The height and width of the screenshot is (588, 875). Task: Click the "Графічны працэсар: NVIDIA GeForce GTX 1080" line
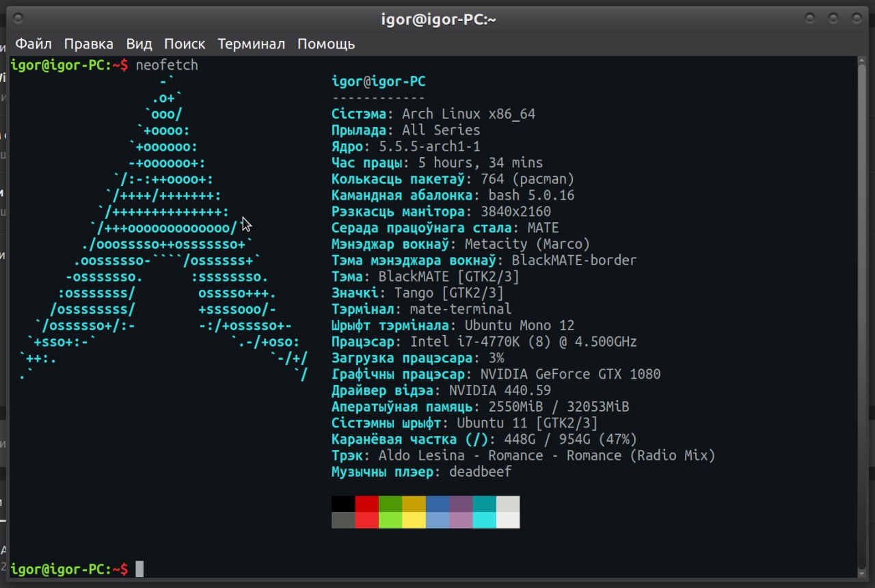pos(496,375)
